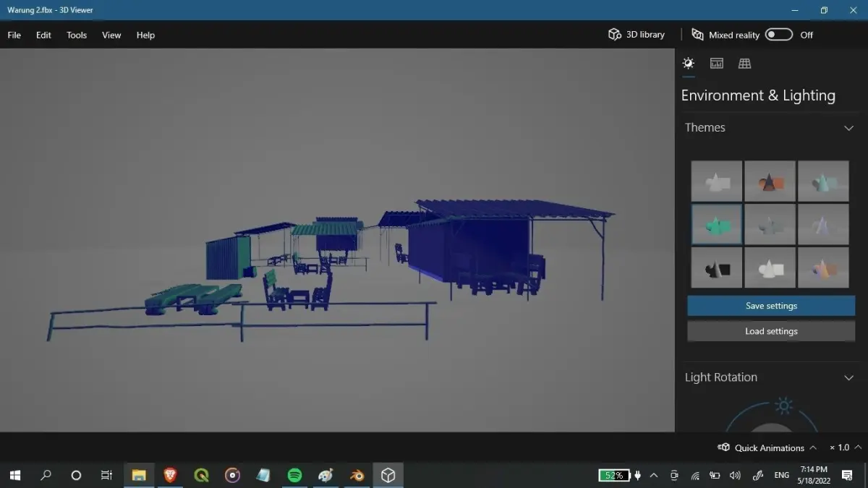868x488 pixels.
Task: Show hidden system tray icons
Action: pyautogui.click(x=654, y=475)
